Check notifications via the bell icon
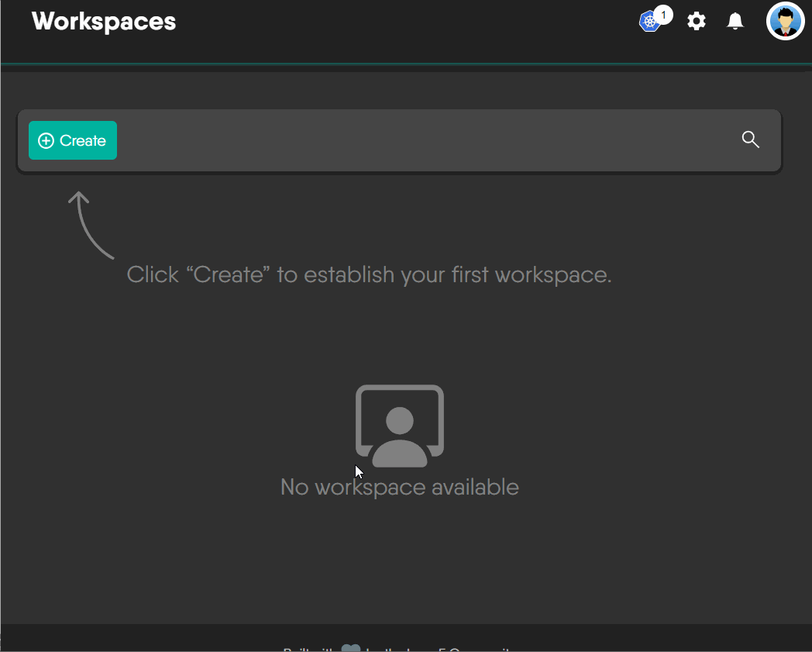The height and width of the screenshot is (652, 812). 735,22
